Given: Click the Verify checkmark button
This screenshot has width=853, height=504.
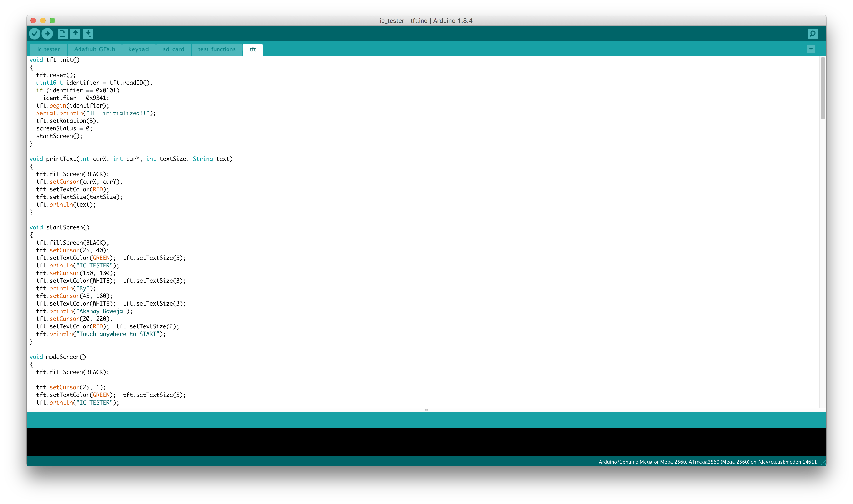Looking at the screenshot, I should (x=34, y=34).
